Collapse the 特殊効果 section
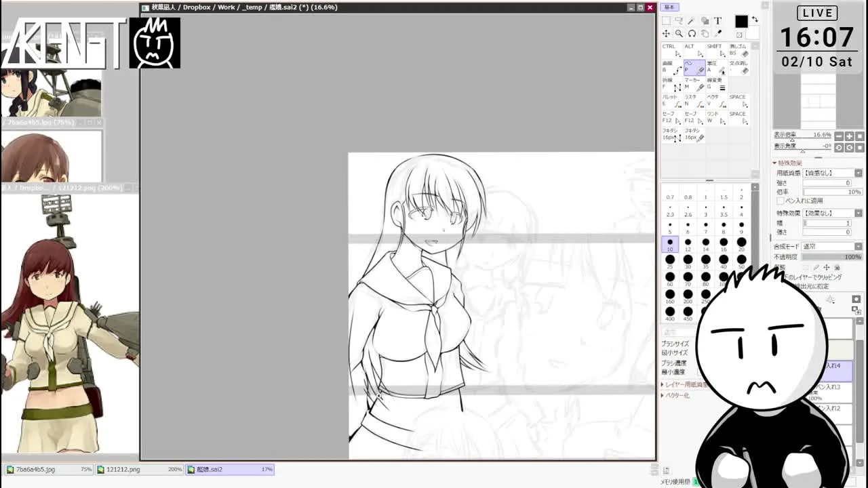 coord(775,163)
